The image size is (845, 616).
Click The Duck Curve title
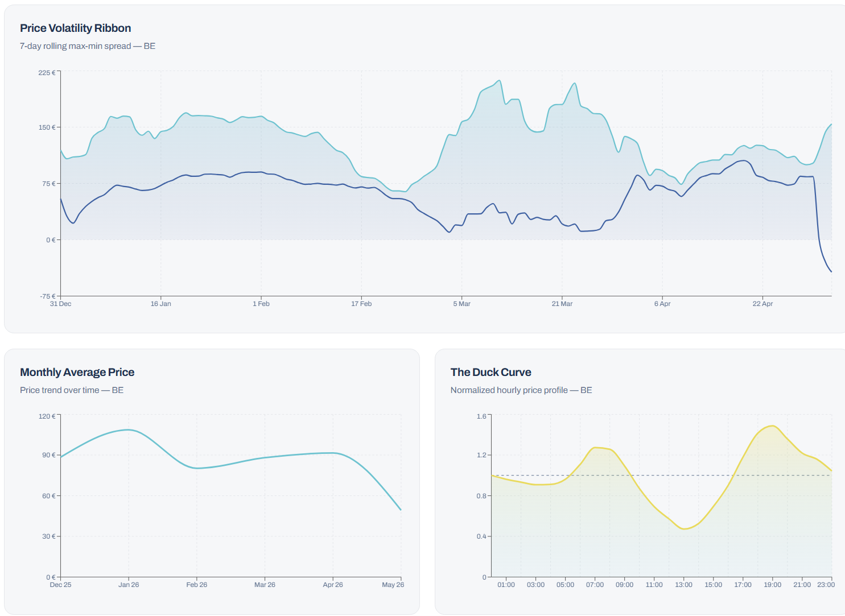[491, 372]
